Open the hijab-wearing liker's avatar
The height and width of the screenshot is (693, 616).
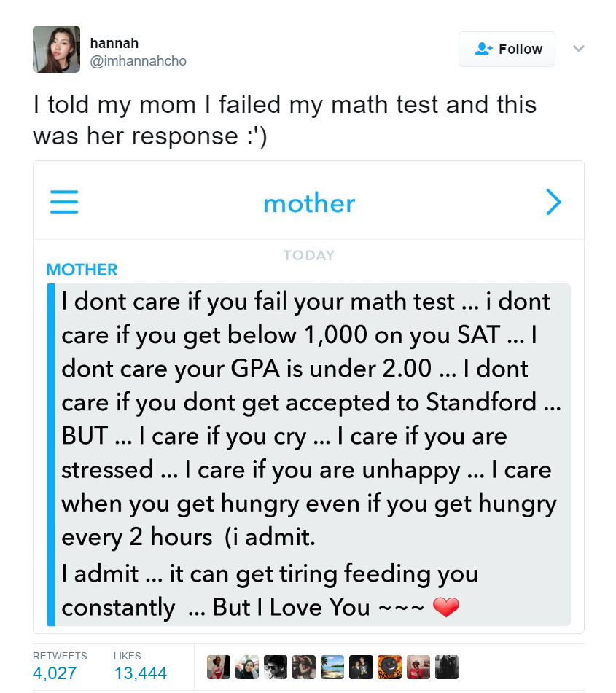pos(247,667)
